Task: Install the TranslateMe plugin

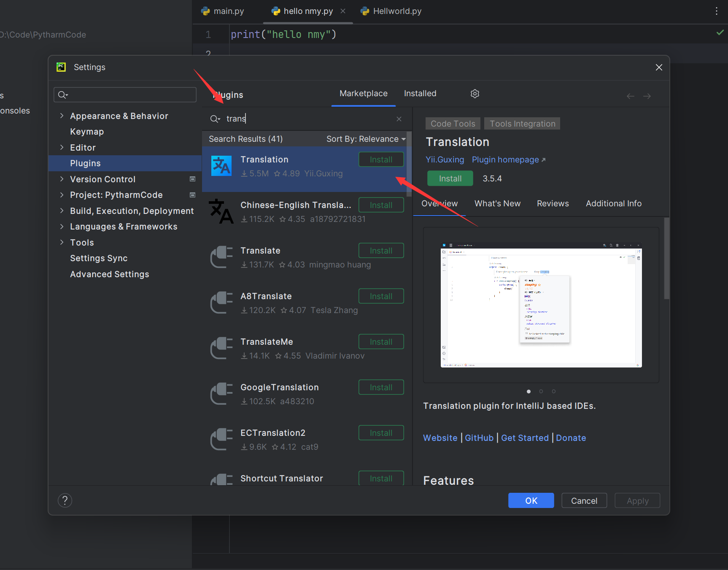Action: point(381,342)
